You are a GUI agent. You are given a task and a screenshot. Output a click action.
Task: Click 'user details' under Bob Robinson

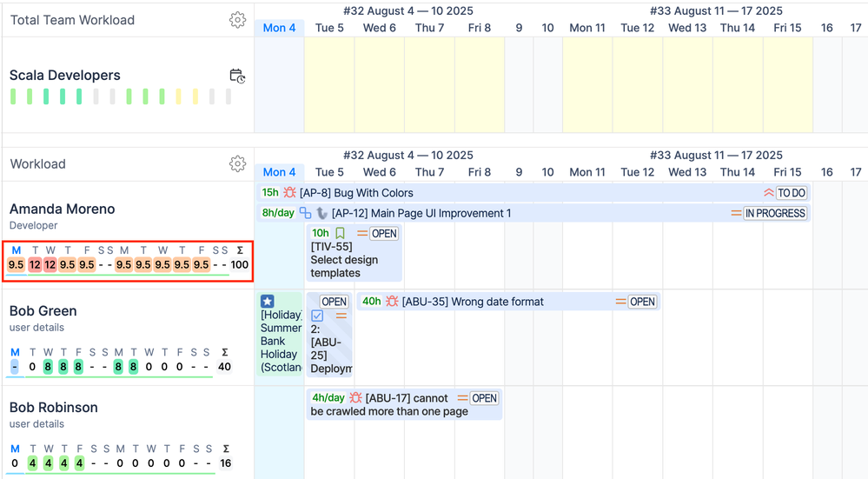tap(36, 423)
